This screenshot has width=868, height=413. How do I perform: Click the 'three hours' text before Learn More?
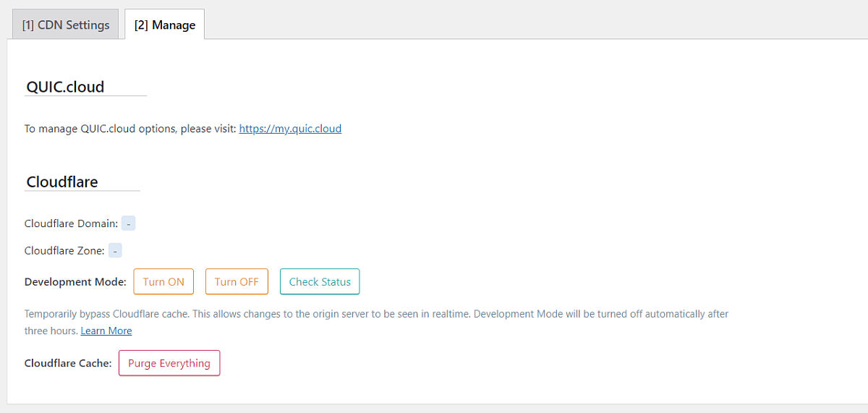[x=51, y=331]
